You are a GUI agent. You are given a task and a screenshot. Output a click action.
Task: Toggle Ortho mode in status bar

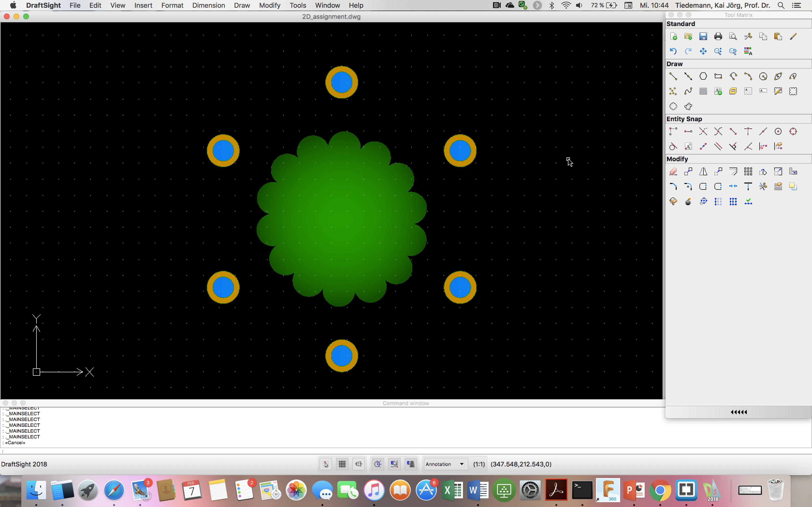coord(358,464)
